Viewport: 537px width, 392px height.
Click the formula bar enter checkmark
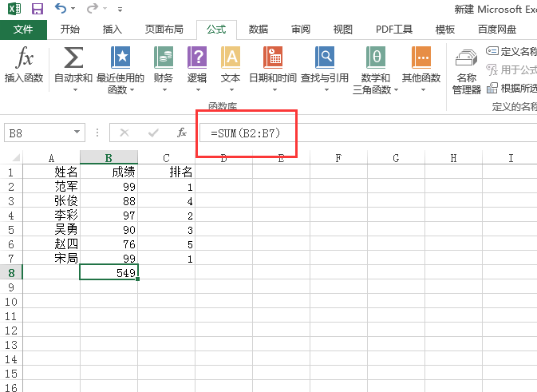click(x=153, y=133)
